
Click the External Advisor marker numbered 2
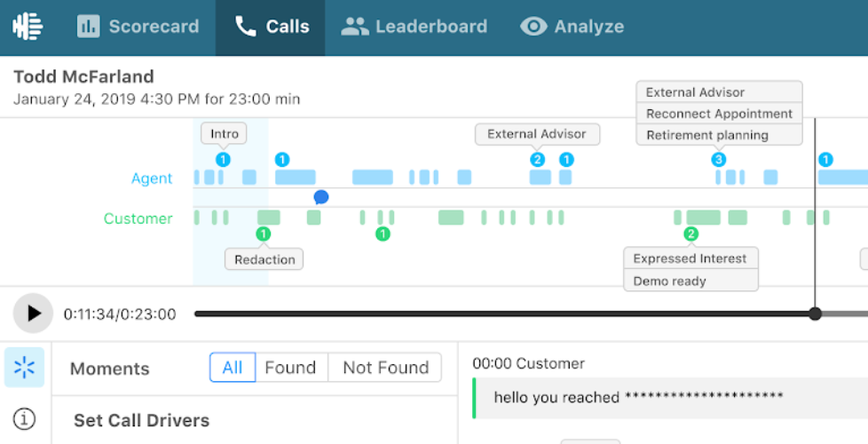(538, 160)
